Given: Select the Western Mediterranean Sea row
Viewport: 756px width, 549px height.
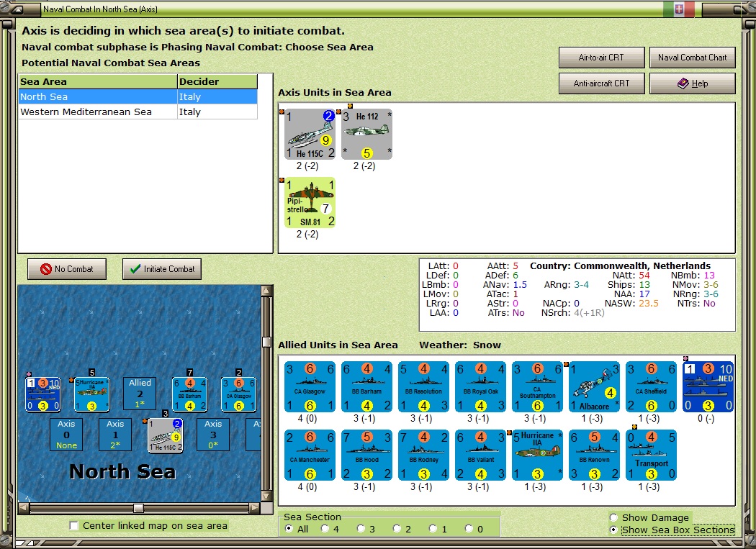Looking at the screenshot, I should 138,112.
